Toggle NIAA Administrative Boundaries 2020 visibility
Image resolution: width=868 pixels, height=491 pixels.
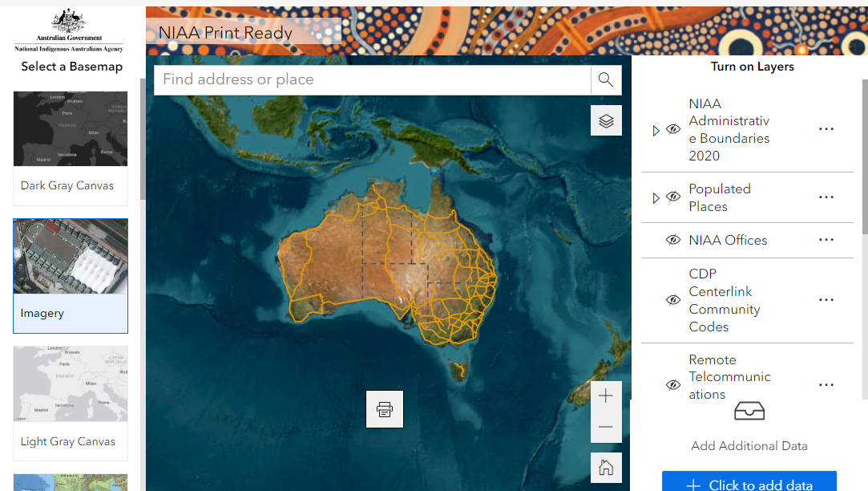tap(673, 129)
